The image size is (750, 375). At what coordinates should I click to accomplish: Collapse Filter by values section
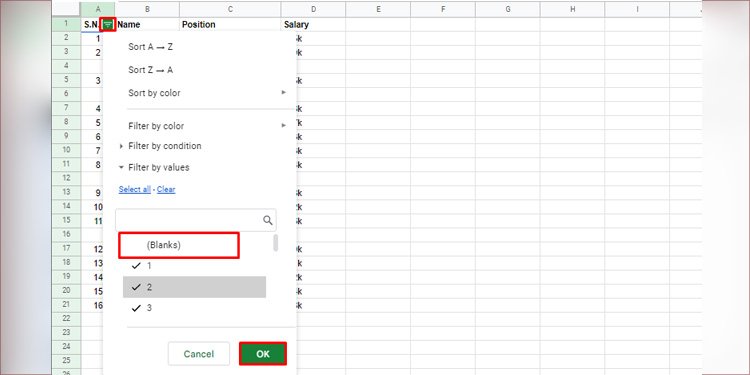154,167
